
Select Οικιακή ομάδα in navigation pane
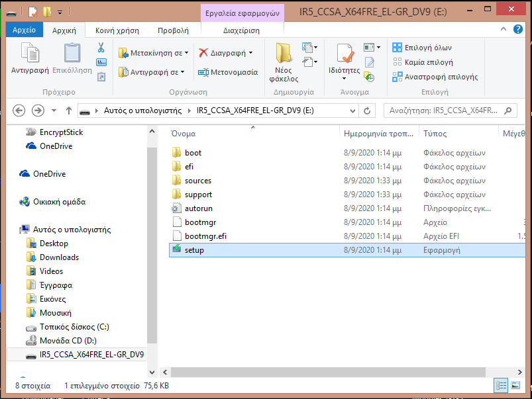coord(59,202)
